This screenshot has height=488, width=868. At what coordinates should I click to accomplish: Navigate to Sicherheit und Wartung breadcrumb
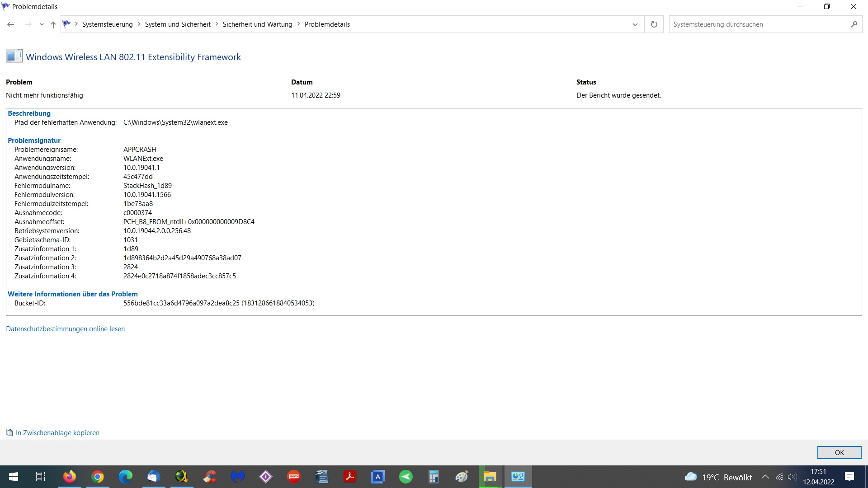[257, 24]
